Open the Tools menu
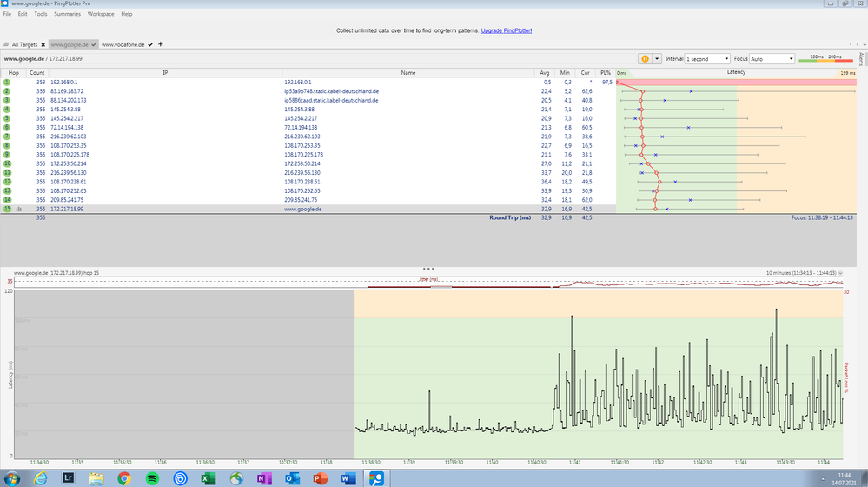868x487 pixels. tap(41, 14)
